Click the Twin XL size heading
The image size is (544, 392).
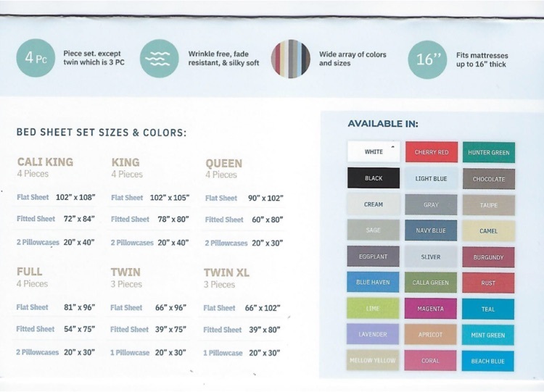pyautogui.click(x=226, y=272)
